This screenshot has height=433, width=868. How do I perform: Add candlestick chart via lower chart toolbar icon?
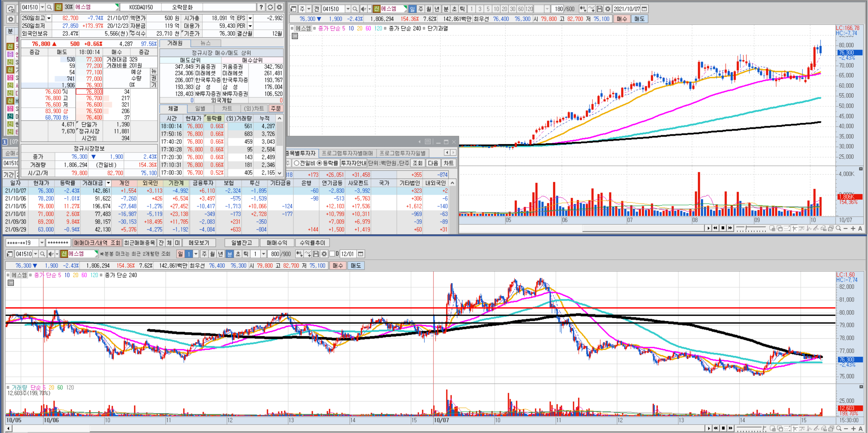[299, 254]
